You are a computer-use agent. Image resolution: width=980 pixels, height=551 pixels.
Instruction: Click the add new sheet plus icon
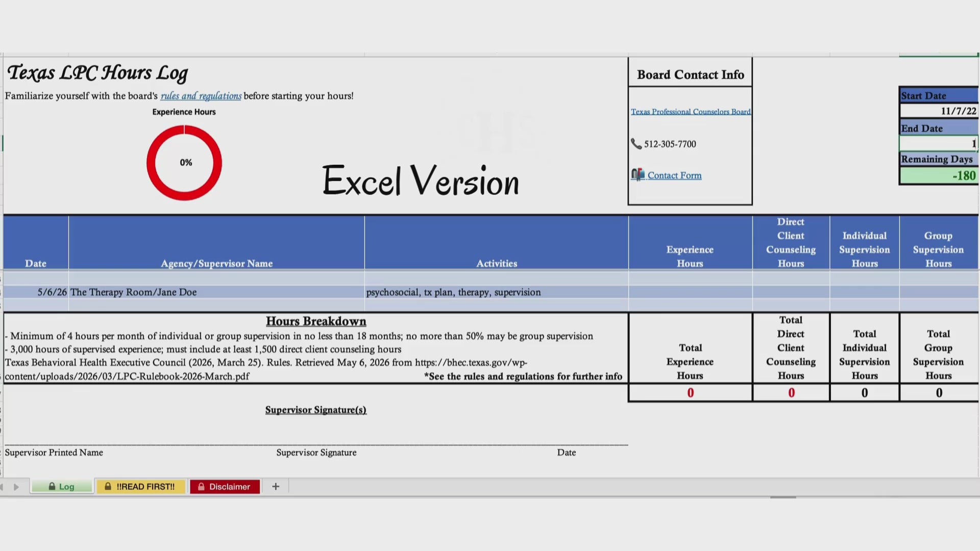(x=276, y=487)
